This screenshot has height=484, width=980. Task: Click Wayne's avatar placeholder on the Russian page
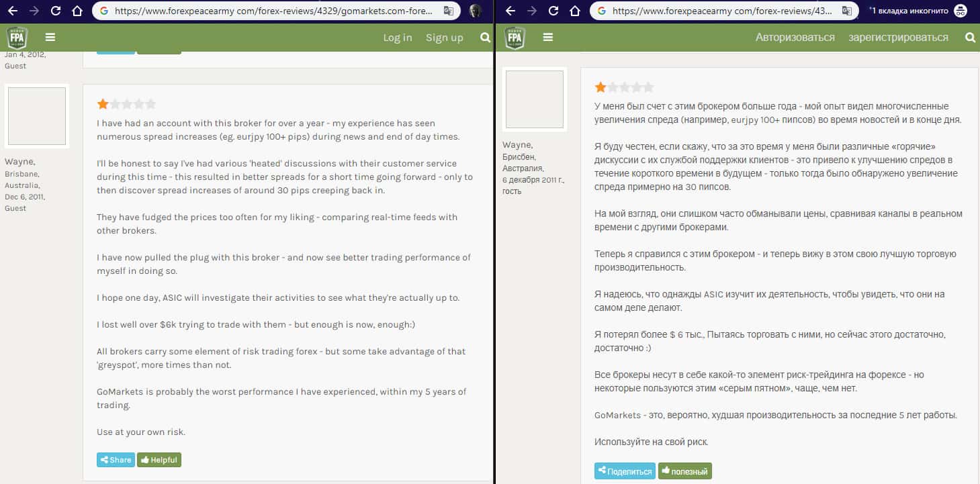coord(535,99)
